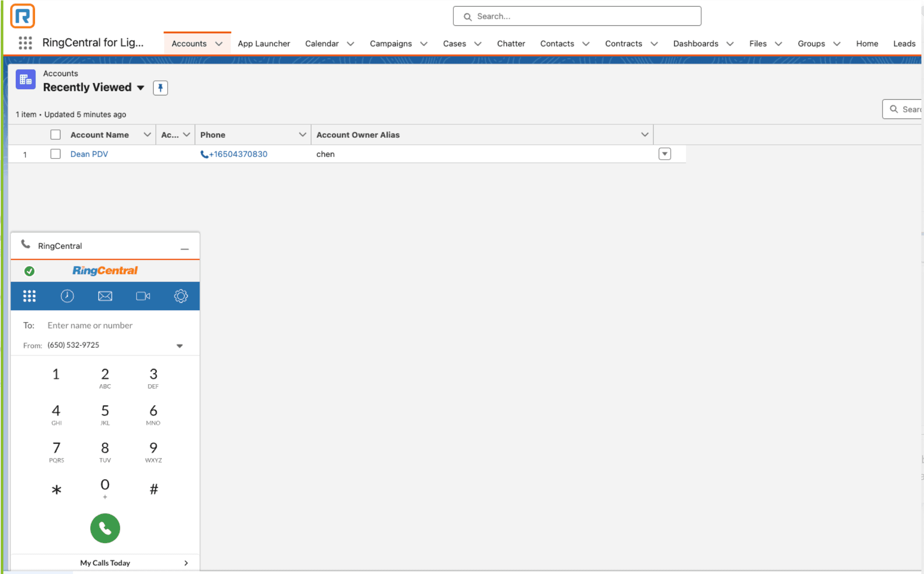
Task: Open video meetings camera icon
Action: (x=143, y=296)
